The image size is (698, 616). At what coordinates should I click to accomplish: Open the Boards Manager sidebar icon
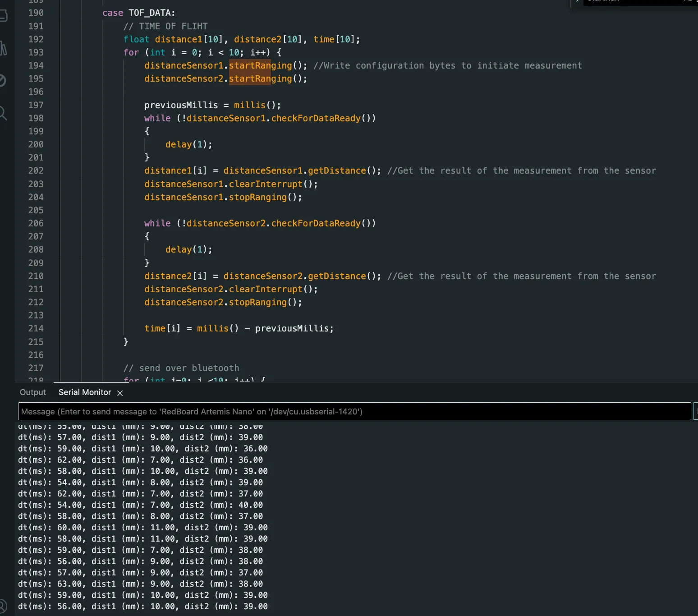tap(3, 16)
